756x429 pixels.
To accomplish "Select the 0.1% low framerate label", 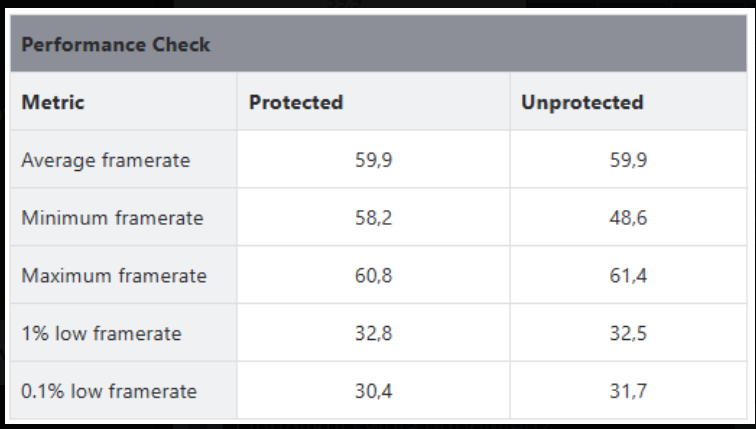I will click(x=109, y=391).
